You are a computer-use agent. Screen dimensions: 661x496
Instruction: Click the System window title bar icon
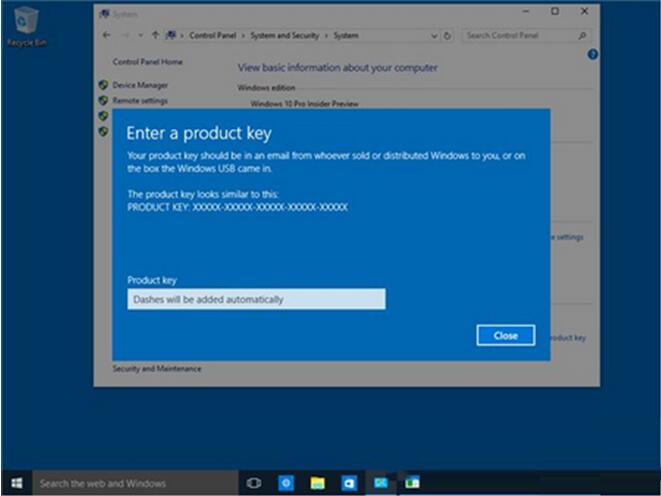pyautogui.click(x=104, y=14)
